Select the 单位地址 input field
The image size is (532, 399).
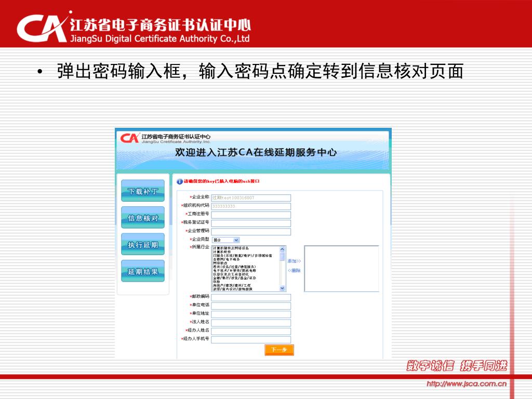click(251, 314)
